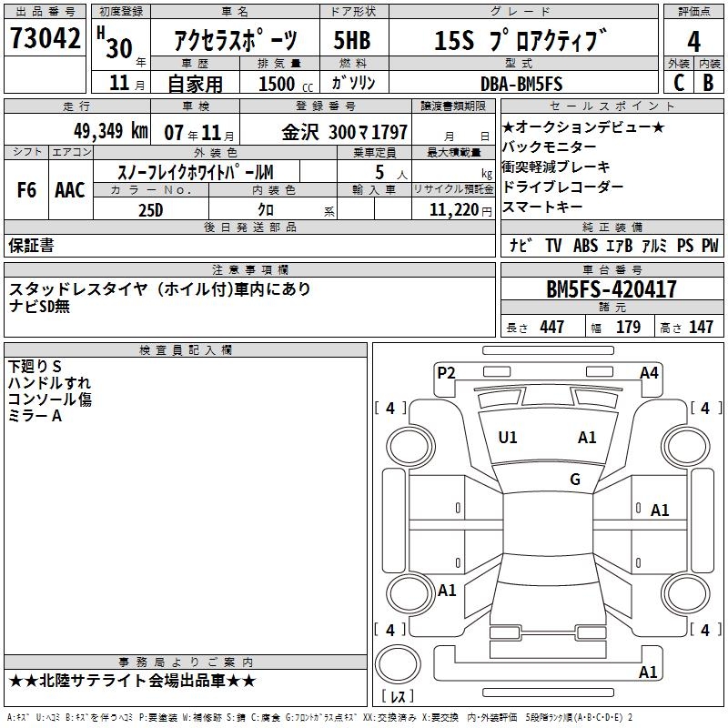Click registration number 金沢 300マ1797
728x728 pixels.
point(345,132)
